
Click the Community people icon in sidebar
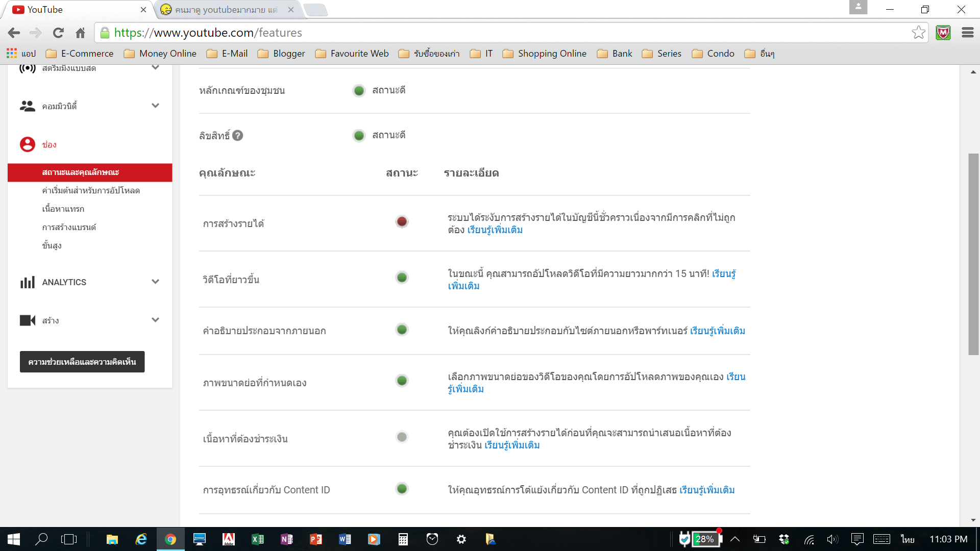[x=27, y=106]
